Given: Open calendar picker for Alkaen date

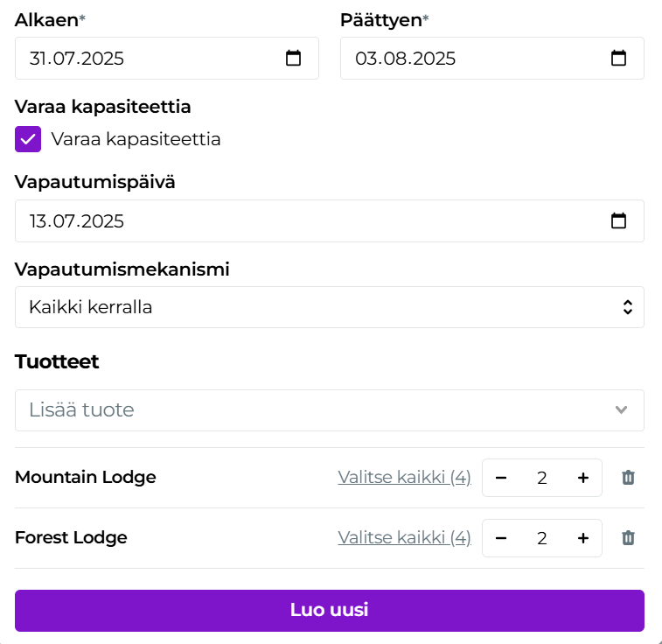Looking at the screenshot, I should (294, 59).
